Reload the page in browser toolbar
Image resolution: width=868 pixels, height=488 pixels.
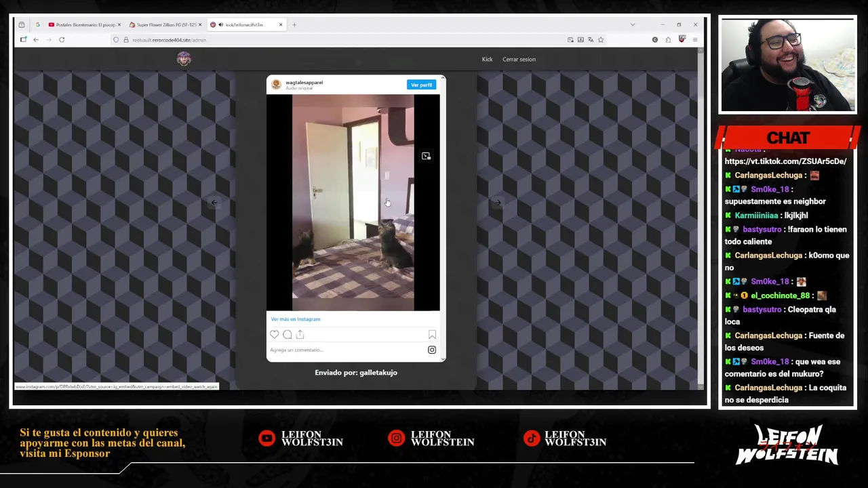pos(62,40)
